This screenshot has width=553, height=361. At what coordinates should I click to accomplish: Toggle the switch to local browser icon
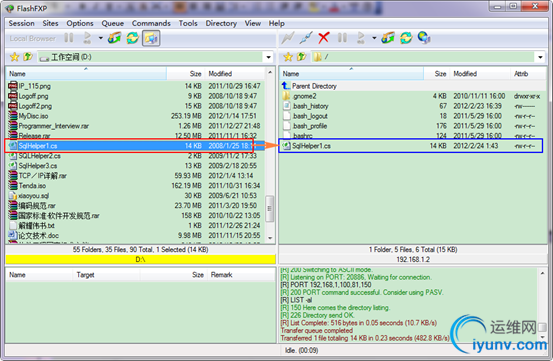point(151,38)
